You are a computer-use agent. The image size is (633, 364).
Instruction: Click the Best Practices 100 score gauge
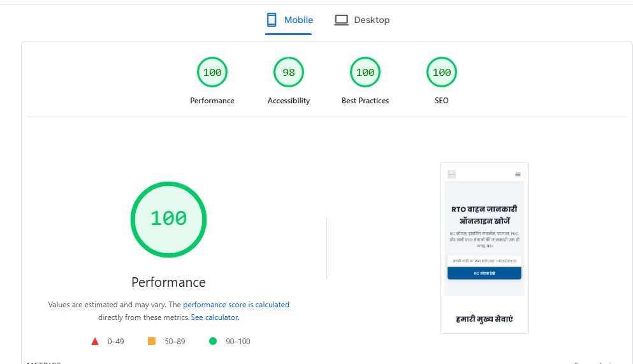365,73
